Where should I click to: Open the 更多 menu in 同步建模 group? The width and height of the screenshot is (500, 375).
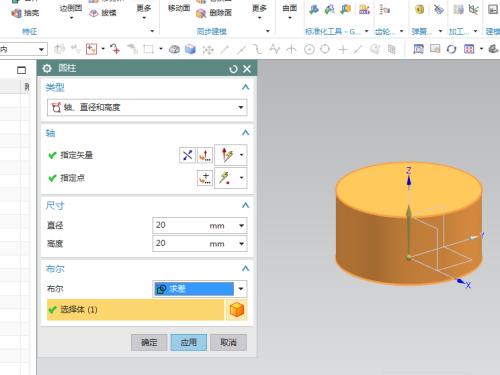[259, 11]
